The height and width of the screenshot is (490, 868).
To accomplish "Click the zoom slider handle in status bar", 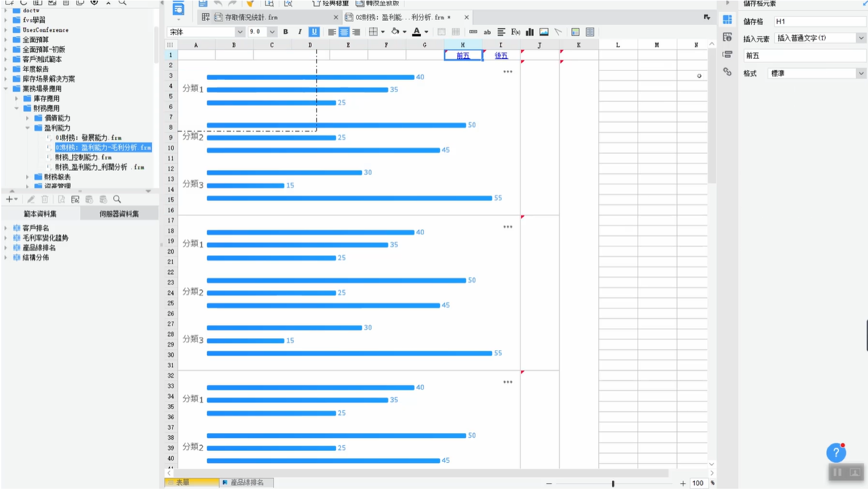I will [613, 483].
